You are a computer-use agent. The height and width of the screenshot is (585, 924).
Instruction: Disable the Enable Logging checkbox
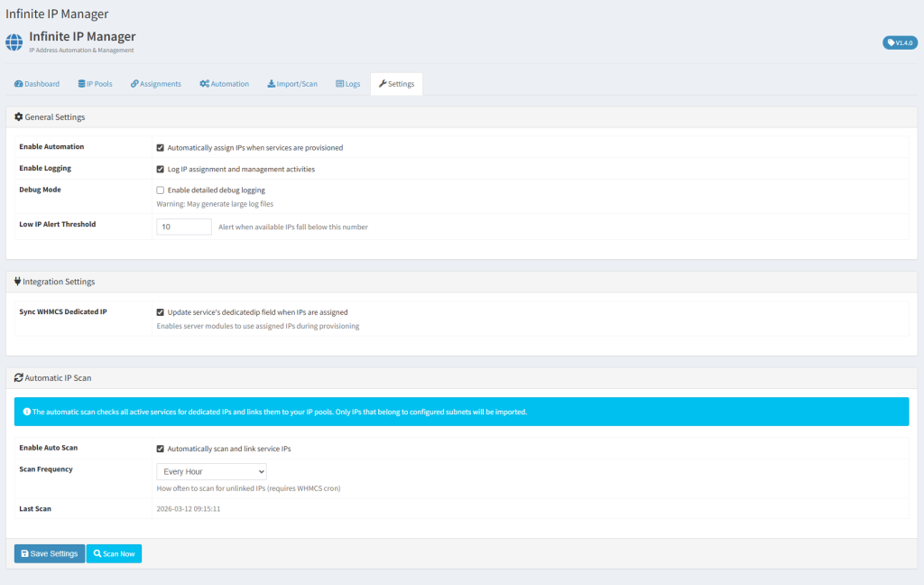[x=160, y=169]
